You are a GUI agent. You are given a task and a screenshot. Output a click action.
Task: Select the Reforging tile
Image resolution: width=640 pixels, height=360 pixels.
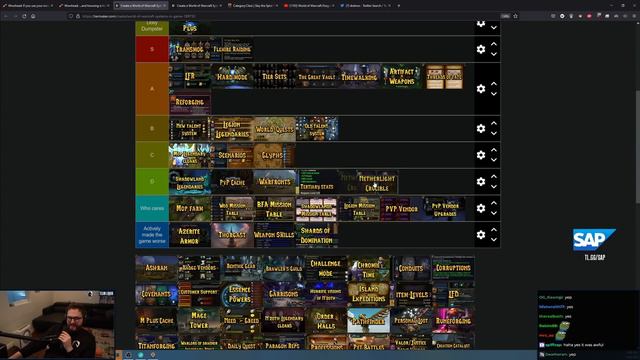pyautogui.click(x=190, y=102)
